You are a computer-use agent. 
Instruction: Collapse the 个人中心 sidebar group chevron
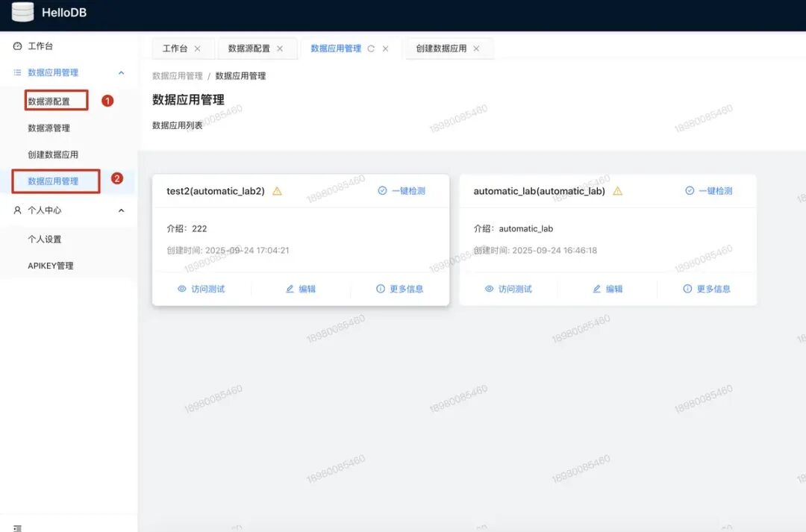click(x=122, y=210)
